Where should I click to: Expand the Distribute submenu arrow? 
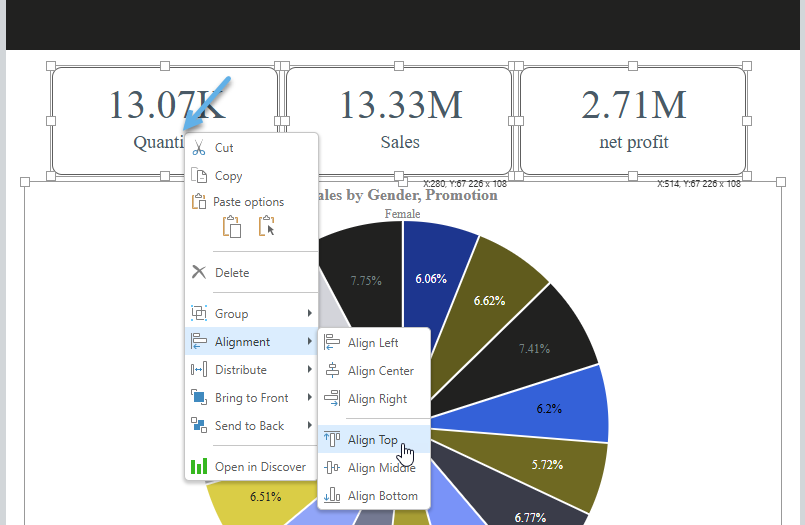pyautogui.click(x=310, y=369)
